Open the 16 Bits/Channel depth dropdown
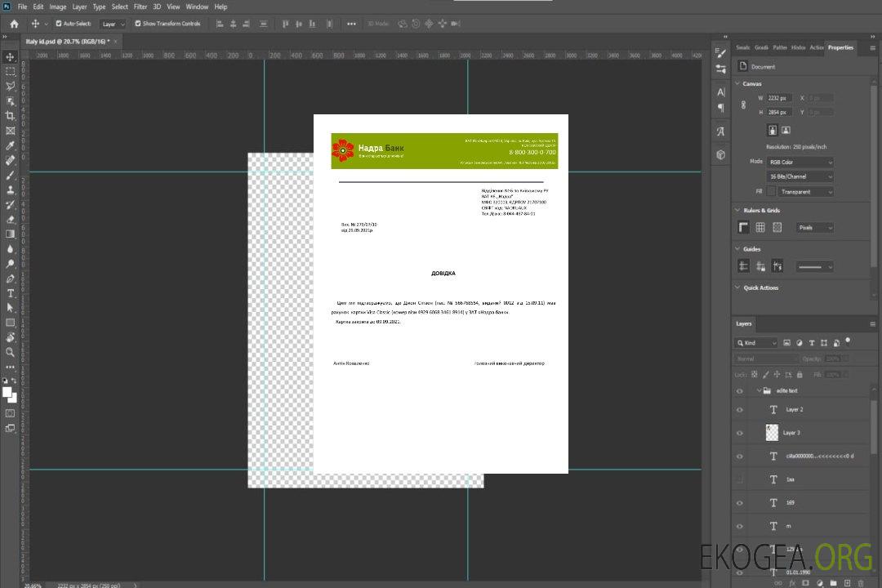The height and width of the screenshot is (588, 882). (800, 176)
